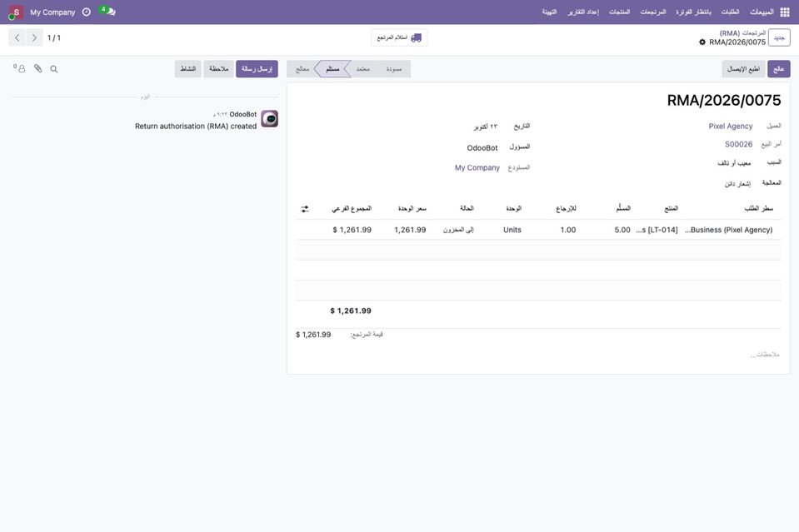This screenshot has width=799, height=532.
Task: Open the إعداد التقارير menu
Action: point(583,12)
